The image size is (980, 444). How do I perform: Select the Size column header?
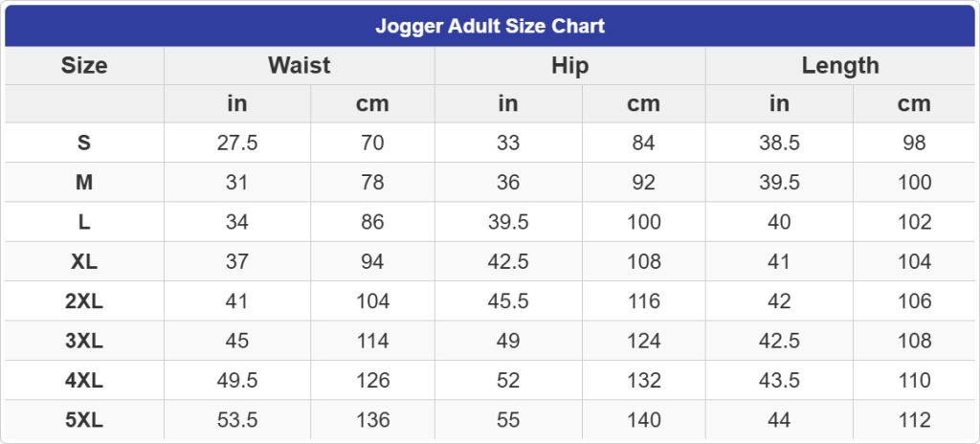pos(84,65)
